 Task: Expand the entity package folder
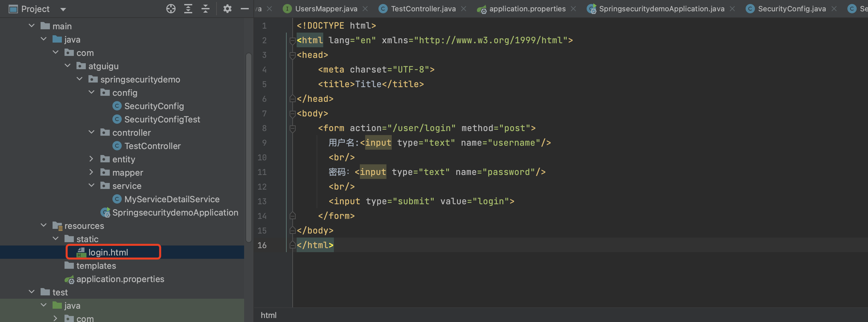coord(91,159)
